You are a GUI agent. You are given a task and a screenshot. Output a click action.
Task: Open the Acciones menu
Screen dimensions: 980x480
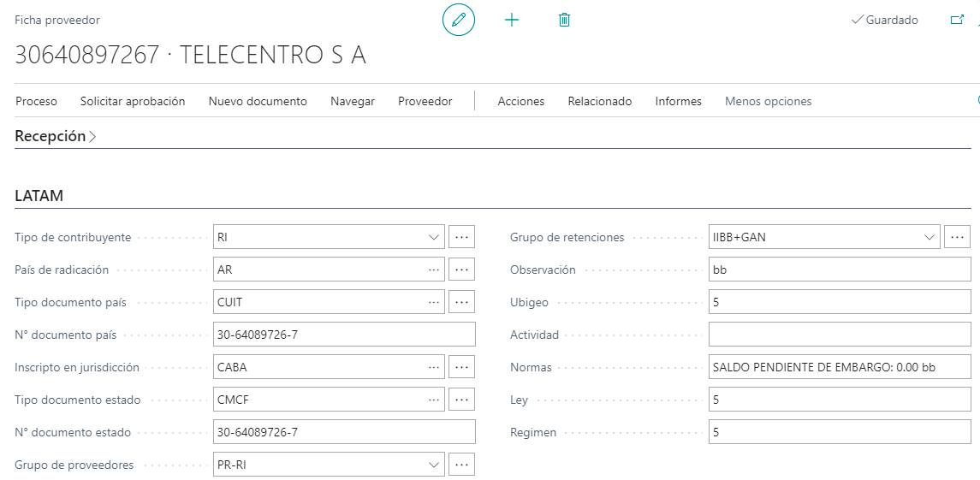click(x=520, y=101)
